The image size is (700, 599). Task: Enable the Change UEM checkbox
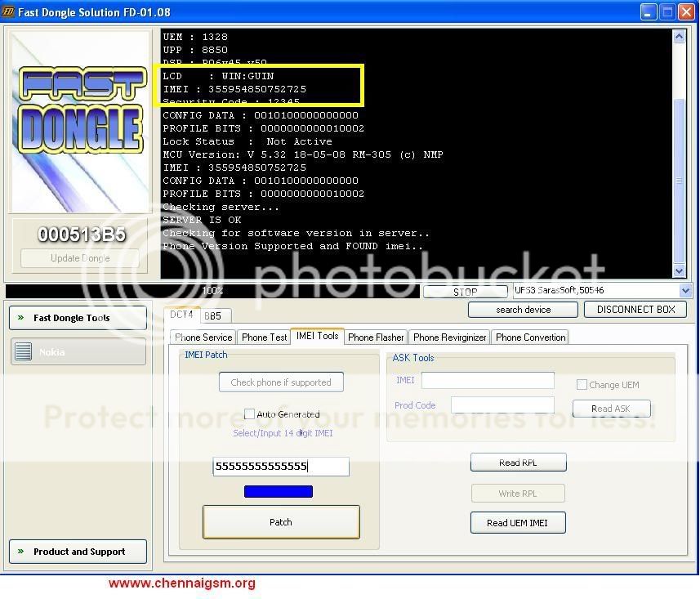[582, 385]
